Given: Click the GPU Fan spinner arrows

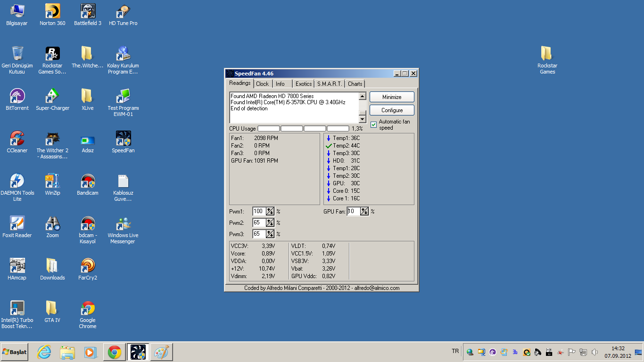Looking at the screenshot, I should [x=364, y=212].
